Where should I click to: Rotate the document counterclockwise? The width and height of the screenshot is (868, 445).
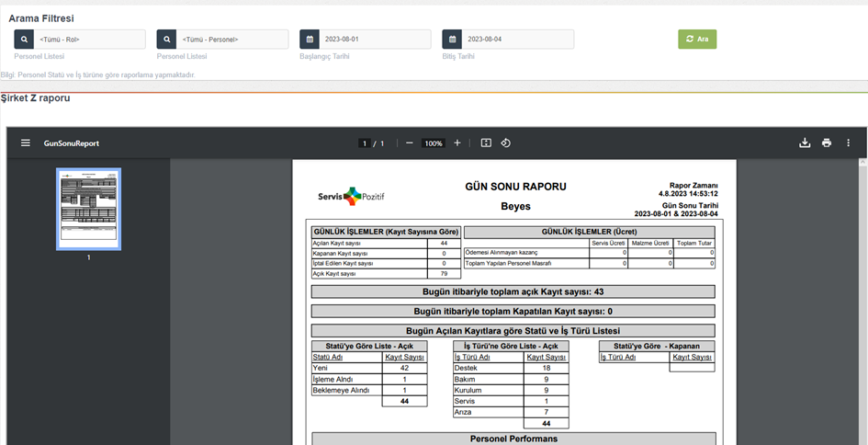(x=506, y=143)
